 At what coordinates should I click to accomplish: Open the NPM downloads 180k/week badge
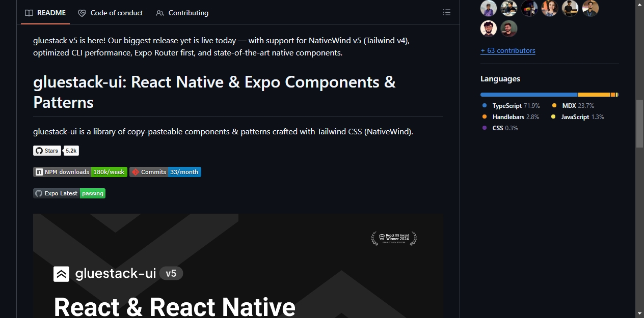pos(80,172)
